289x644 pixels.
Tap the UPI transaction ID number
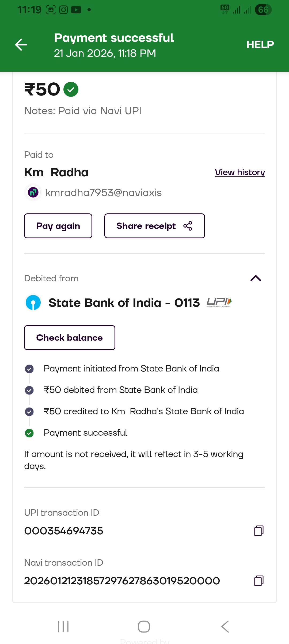coord(64,531)
